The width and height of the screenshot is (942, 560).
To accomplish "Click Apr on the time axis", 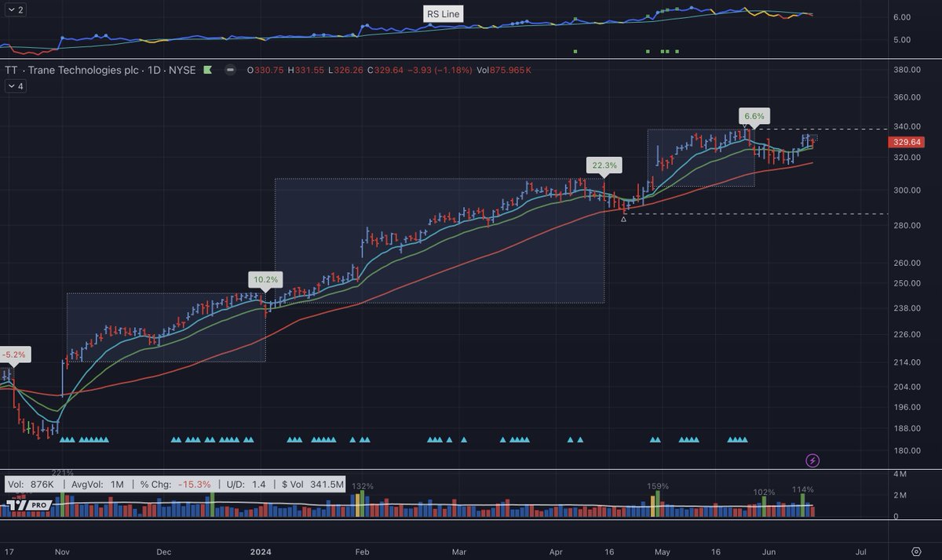I will pos(556,551).
